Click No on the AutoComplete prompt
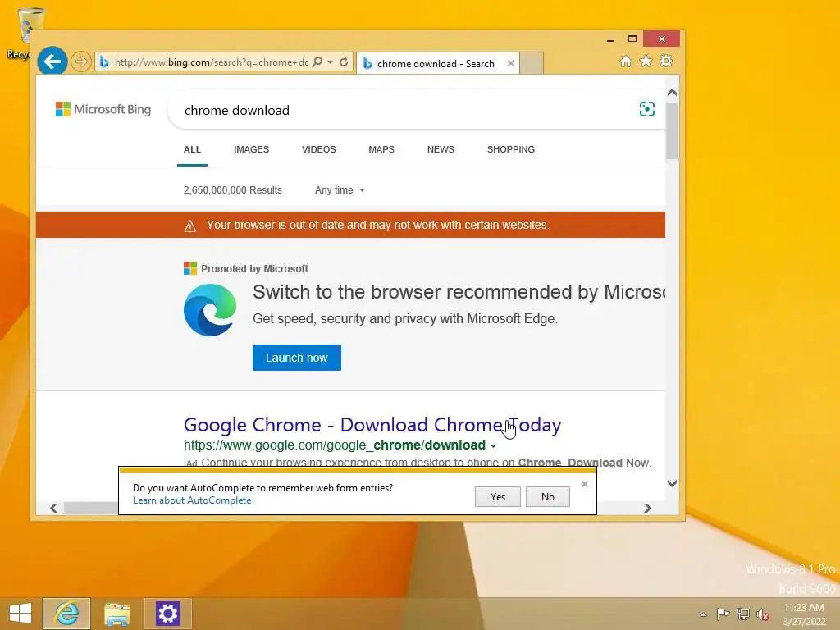 [x=547, y=496]
